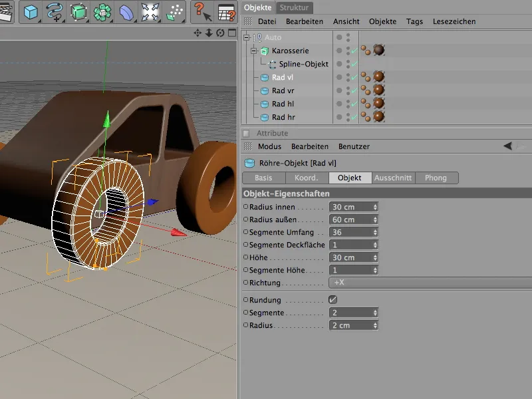The height and width of the screenshot is (399, 532).
Task: Open the array modeling objects icon
Action: 102,11
